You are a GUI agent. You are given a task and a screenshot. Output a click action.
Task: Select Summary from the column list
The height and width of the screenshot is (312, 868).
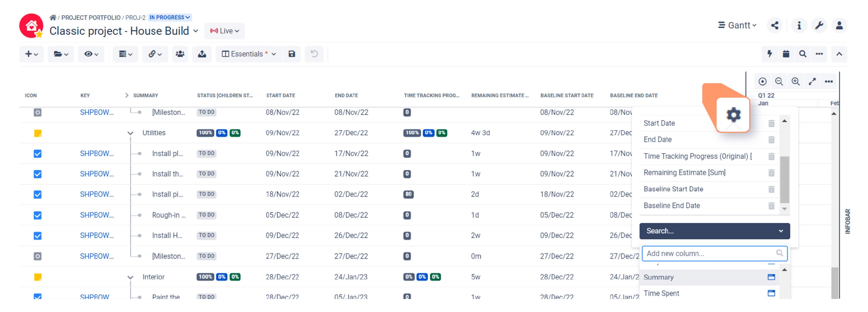click(x=709, y=277)
